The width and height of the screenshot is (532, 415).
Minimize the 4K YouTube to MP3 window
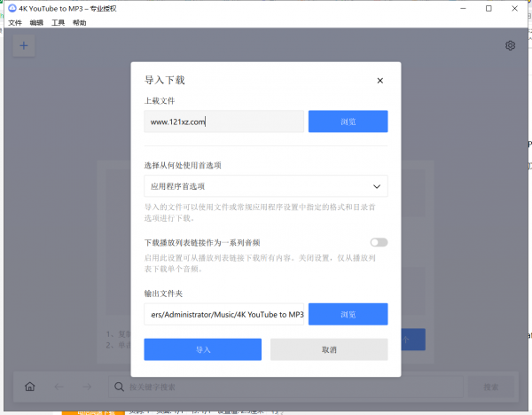coord(463,9)
